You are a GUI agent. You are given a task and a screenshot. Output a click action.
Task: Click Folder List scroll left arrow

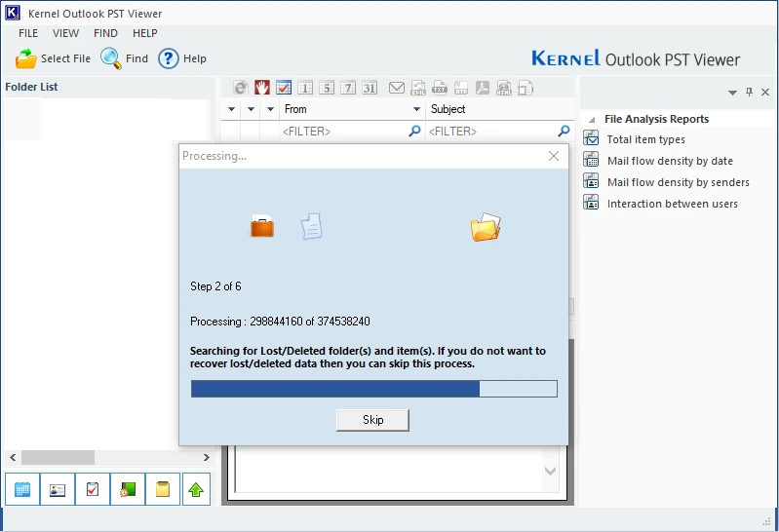(x=13, y=458)
